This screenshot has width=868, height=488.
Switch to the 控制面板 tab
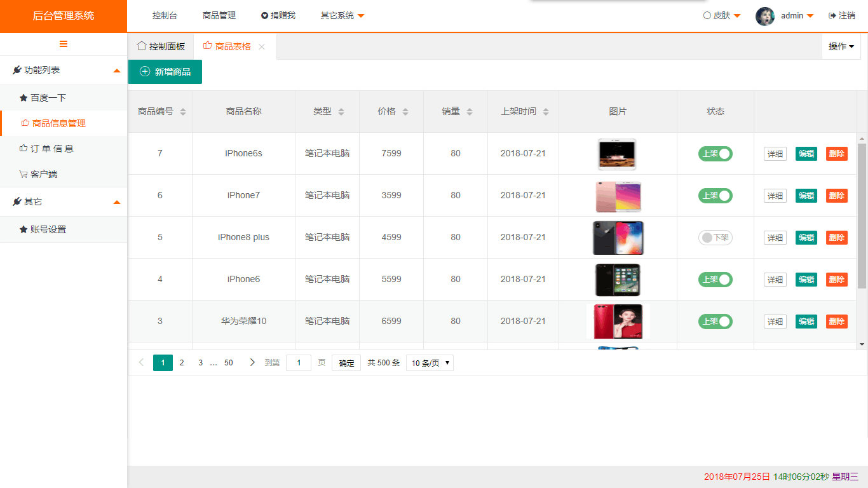161,46
